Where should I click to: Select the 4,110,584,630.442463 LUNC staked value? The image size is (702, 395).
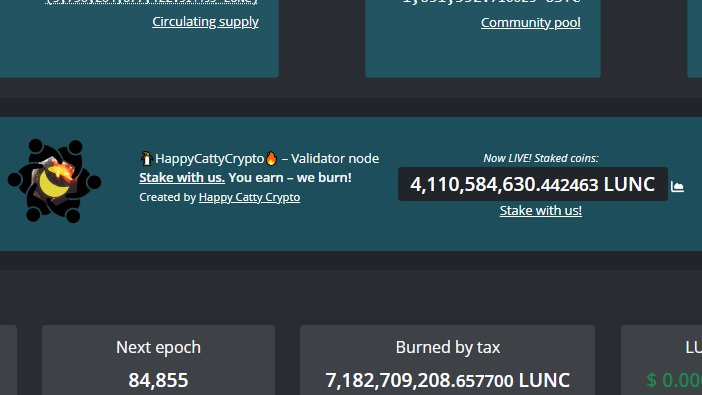533,185
